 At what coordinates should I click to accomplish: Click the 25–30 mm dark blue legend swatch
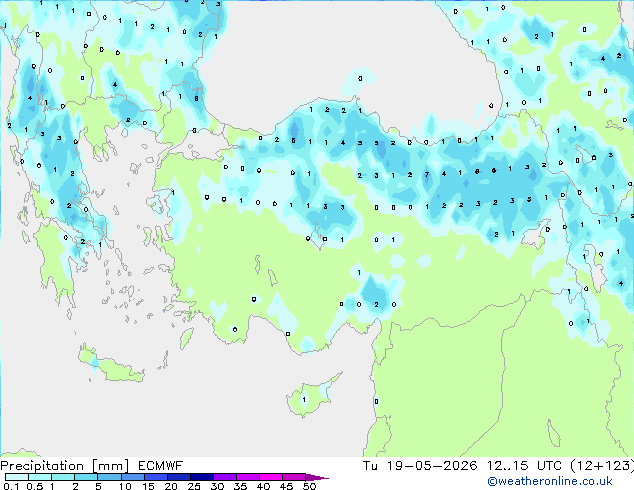[x=201, y=477]
